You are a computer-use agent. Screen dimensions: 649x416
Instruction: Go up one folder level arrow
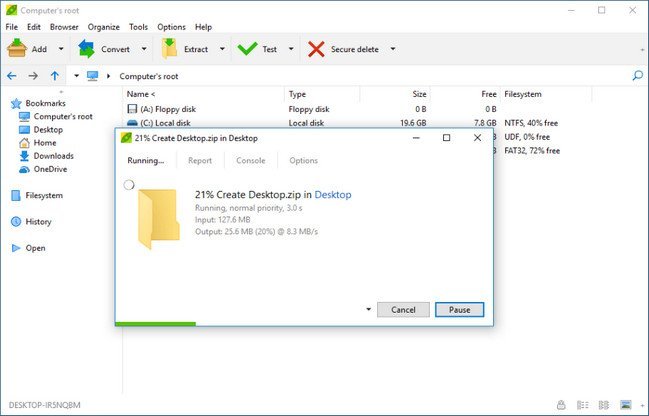pos(55,76)
